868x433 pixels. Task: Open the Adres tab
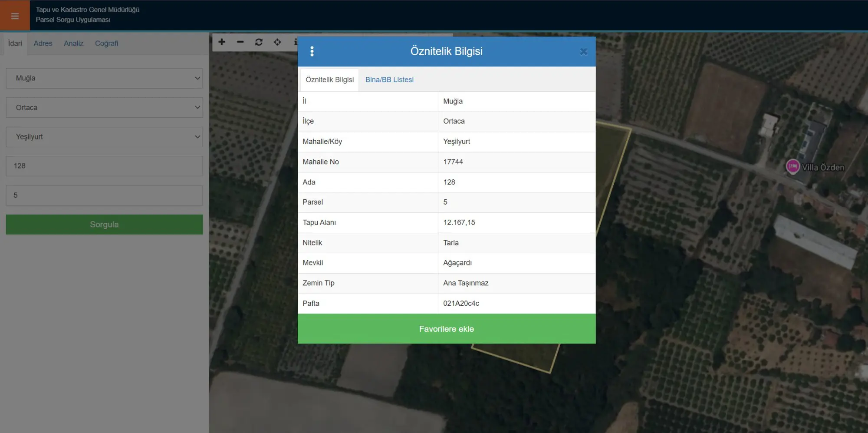coord(43,43)
